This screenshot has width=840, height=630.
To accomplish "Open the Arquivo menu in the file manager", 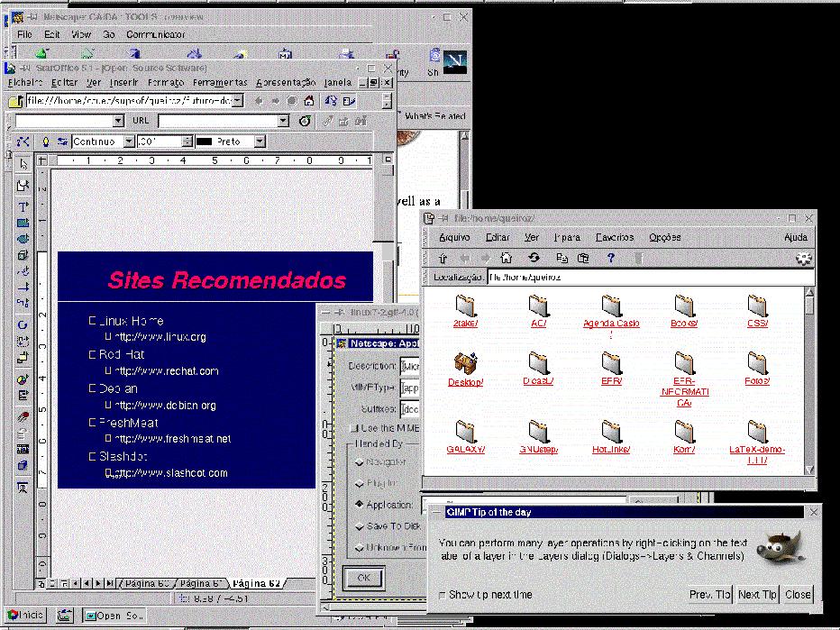I will (454, 237).
